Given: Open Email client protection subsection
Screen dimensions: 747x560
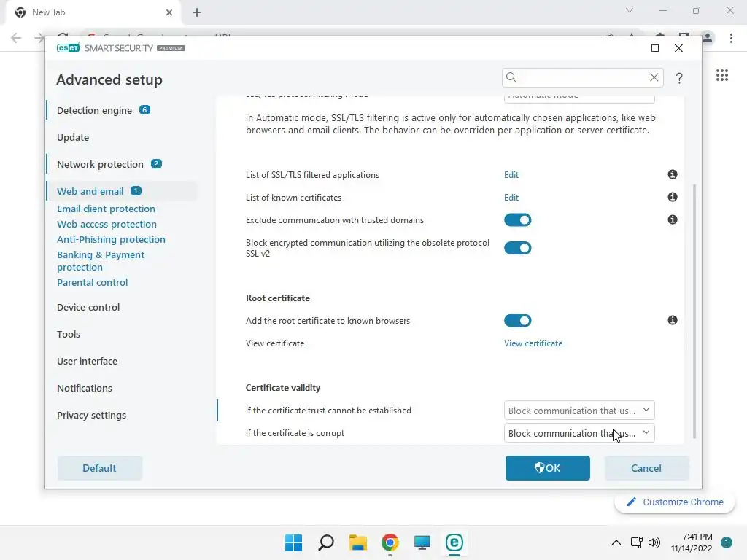Looking at the screenshot, I should [106, 209].
